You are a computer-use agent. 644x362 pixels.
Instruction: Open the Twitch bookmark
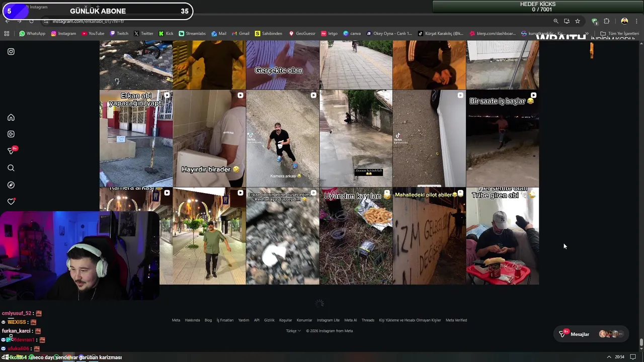pos(119,34)
